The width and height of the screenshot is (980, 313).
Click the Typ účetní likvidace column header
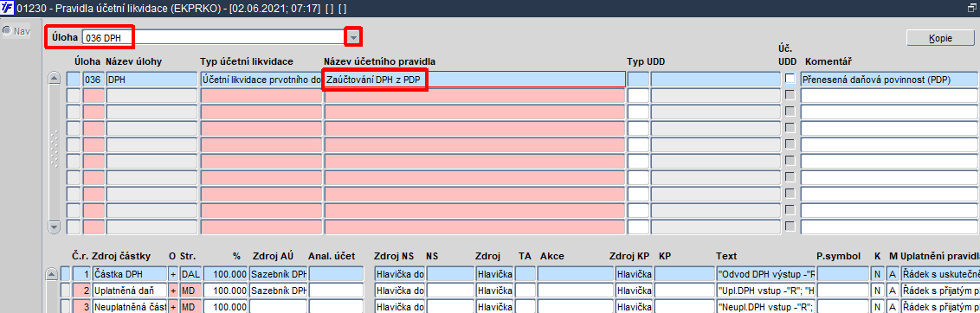point(247,61)
